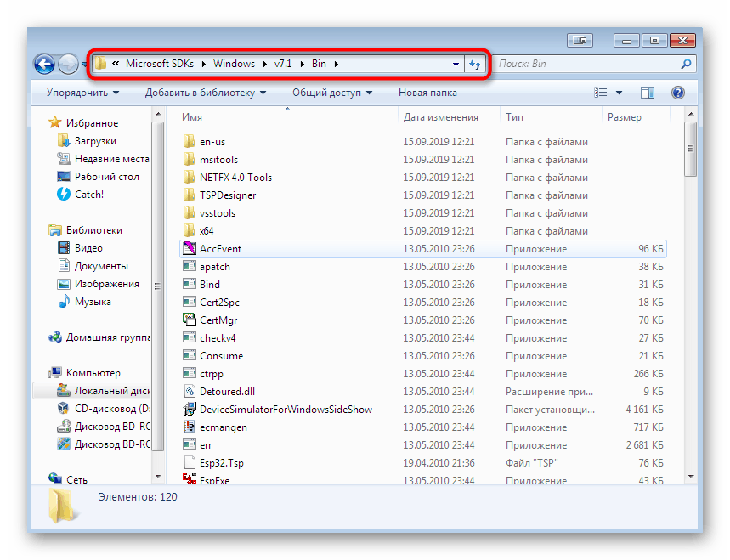Click the file list scrollbar down arrow
The width and height of the screenshot is (730, 560).
(690, 476)
